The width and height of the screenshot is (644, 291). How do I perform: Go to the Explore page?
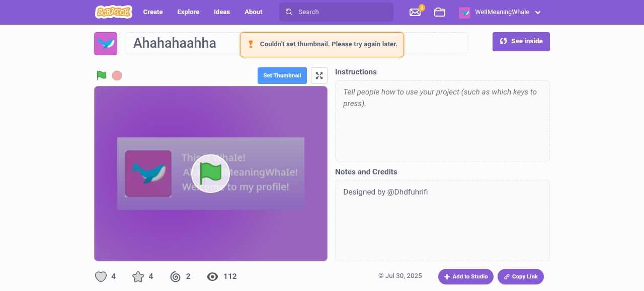click(188, 12)
